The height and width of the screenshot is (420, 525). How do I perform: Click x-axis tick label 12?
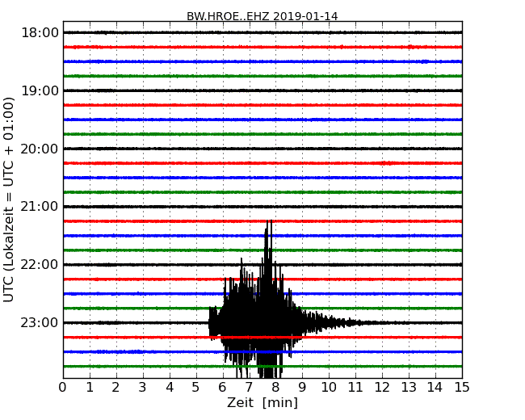coord(382,388)
